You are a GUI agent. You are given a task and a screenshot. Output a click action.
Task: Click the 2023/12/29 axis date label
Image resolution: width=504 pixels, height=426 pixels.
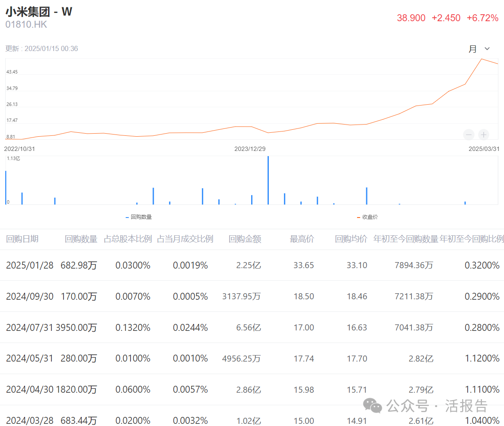pyautogui.click(x=251, y=148)
